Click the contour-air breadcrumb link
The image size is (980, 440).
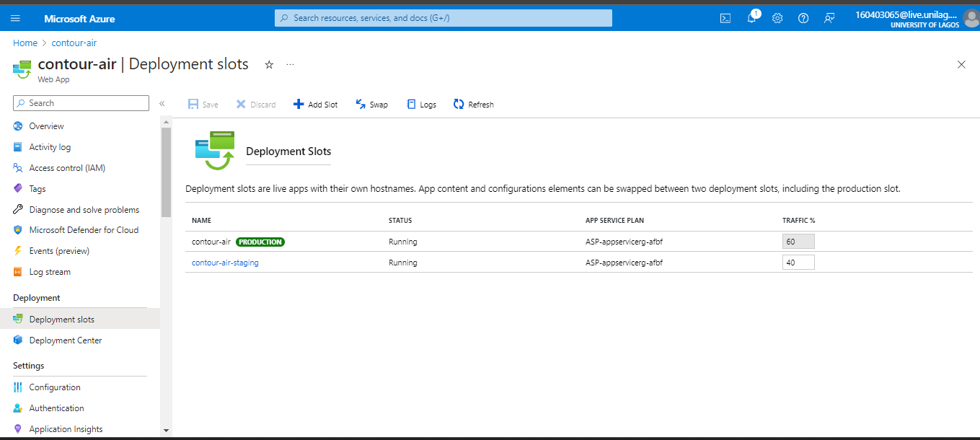point(74,43)
